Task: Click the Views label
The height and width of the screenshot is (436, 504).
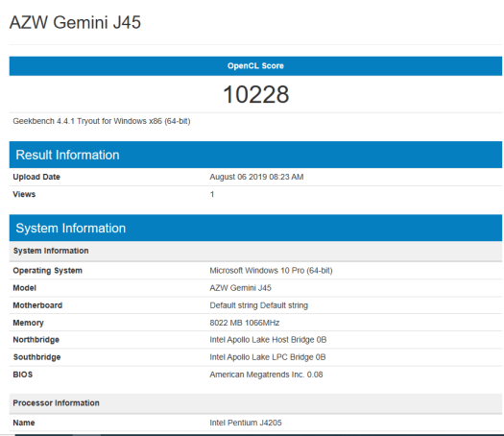Action: coord(24,194)
